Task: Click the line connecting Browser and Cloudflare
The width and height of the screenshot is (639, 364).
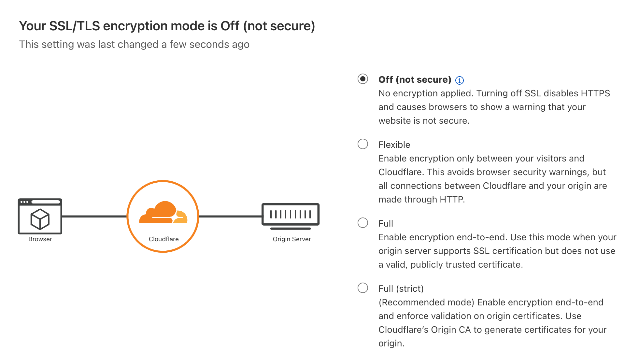Action: click(x=94, y=216)
